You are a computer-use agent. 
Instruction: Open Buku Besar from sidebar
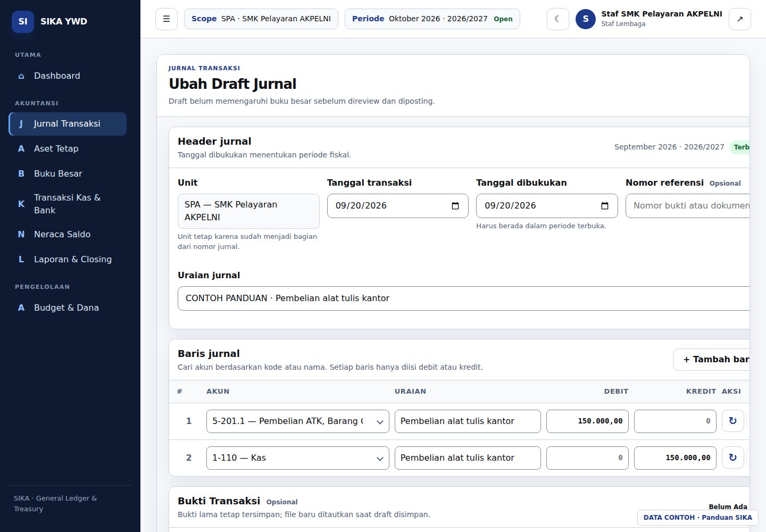coord(68,174)
